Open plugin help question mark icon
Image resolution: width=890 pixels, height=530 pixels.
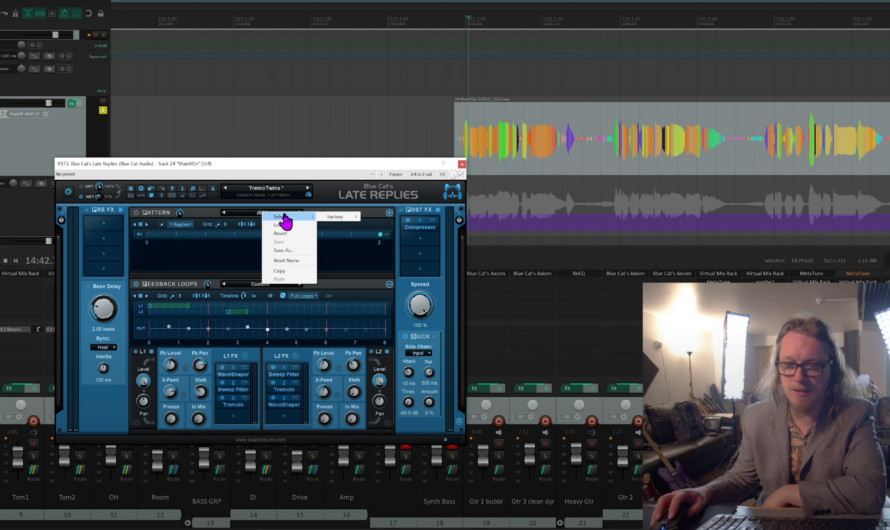coord(172,188)
